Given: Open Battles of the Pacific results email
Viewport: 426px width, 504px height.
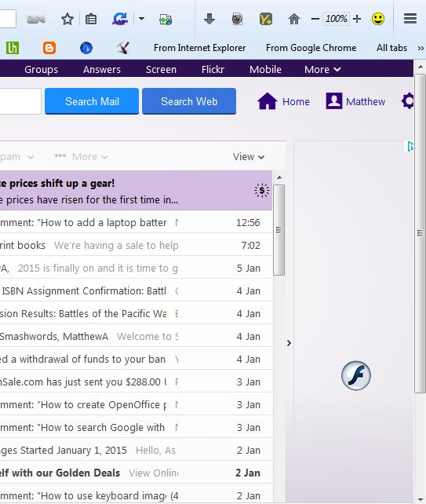Looking at the screenshot, I should coord(136,313).
